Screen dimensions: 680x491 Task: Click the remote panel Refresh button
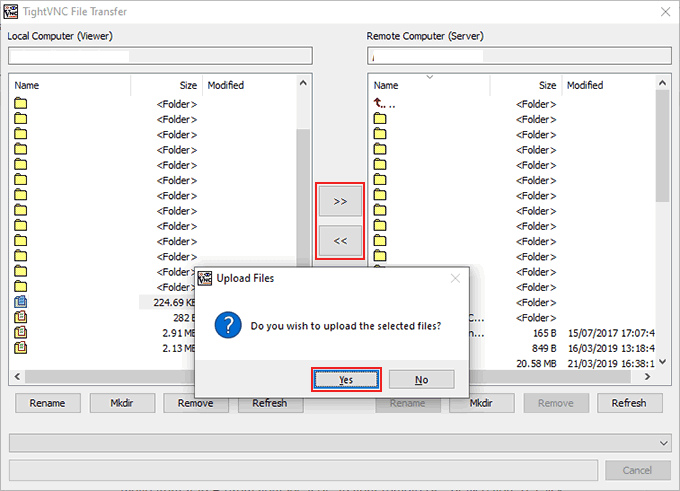(x=629, y=403)
